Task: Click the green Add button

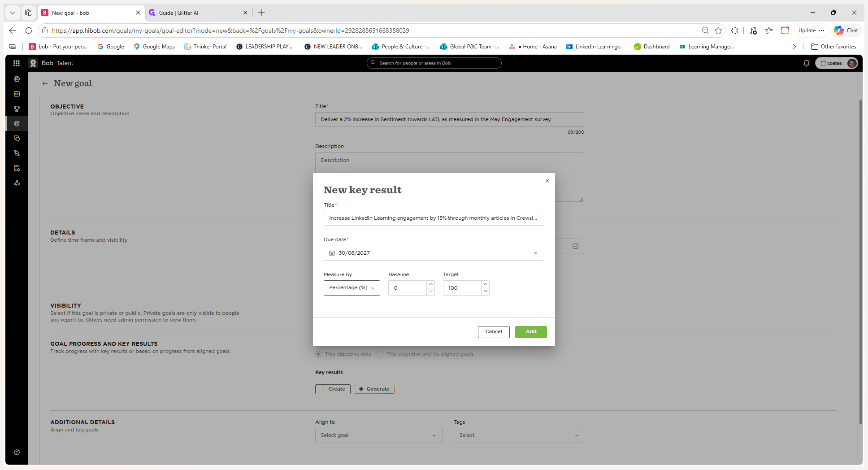Action: click(531, 332)
